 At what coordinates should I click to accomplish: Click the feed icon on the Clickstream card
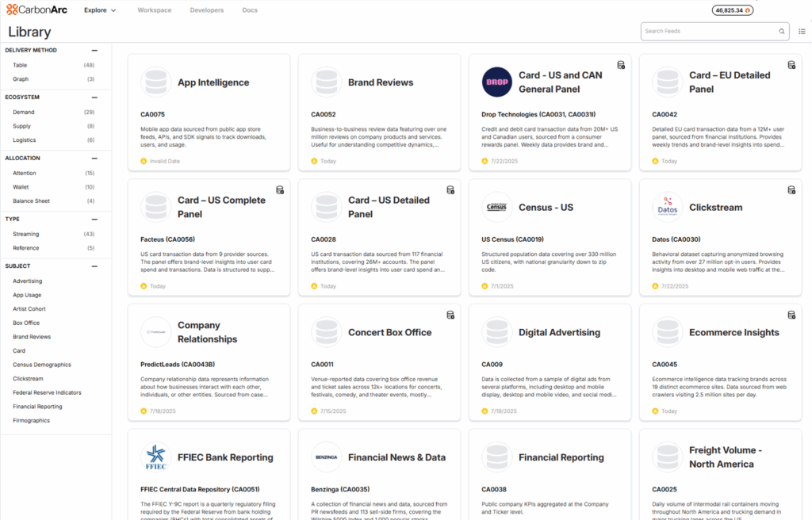pos(791,190)
